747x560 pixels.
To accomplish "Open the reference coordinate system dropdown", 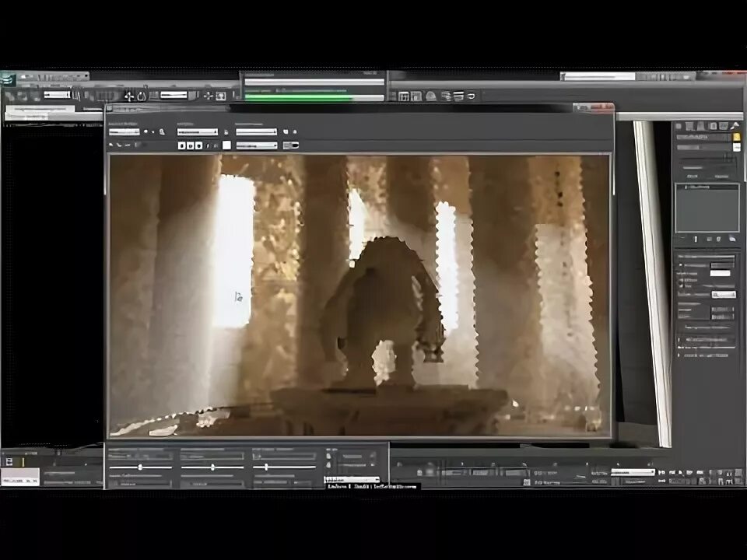I will (174, 95).
